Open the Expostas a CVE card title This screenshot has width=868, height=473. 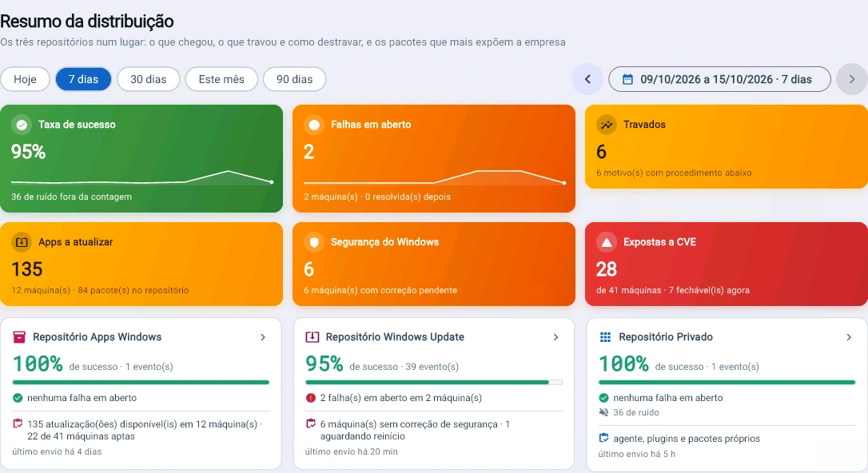point(660,242)
